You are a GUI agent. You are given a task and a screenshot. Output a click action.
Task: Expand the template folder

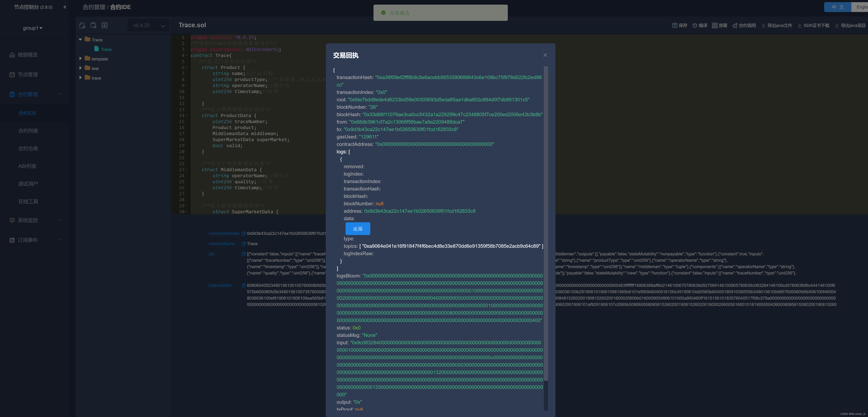pyautogui.click(x=81, y=59)
